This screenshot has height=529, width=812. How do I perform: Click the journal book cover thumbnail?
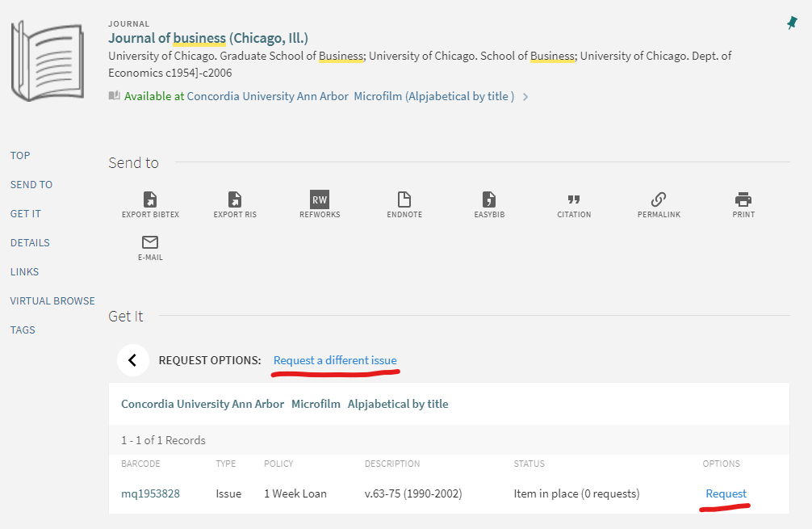(x=47, y=61)
